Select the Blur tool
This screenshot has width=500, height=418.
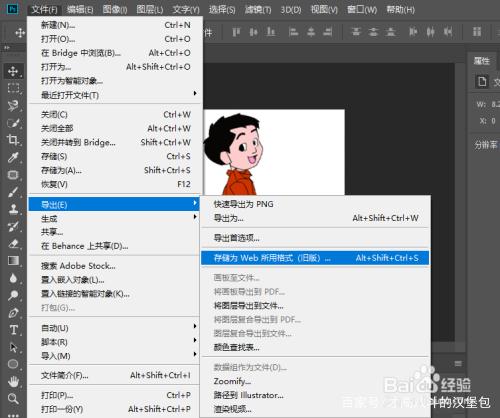[13, 278]
